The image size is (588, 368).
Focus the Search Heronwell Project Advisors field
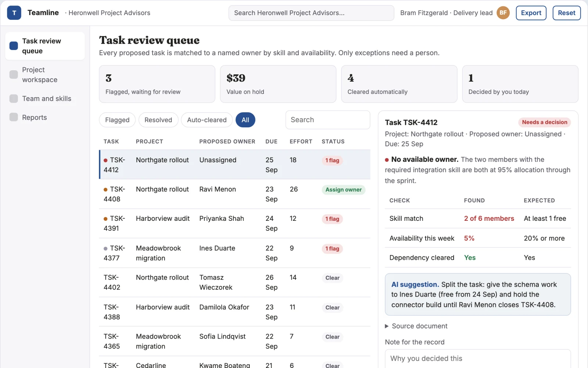coord(311,13)
